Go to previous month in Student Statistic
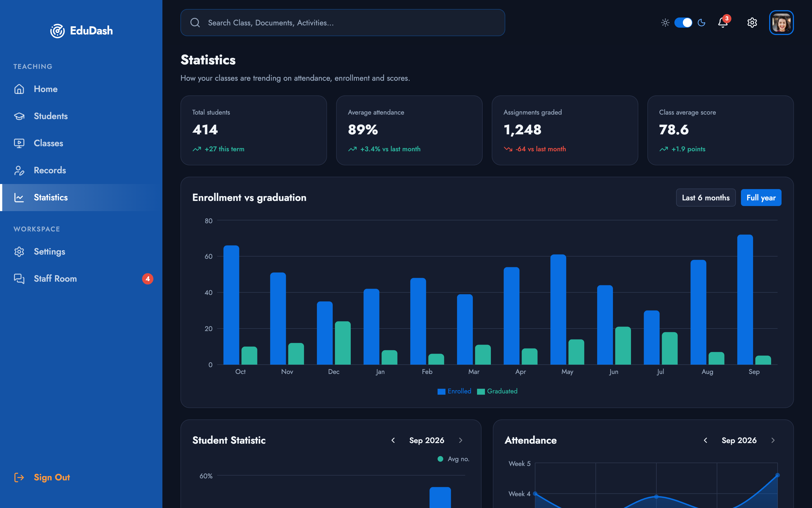Image resolution: width=812 pixels, height=508 pixels. [x=393, y=440]
